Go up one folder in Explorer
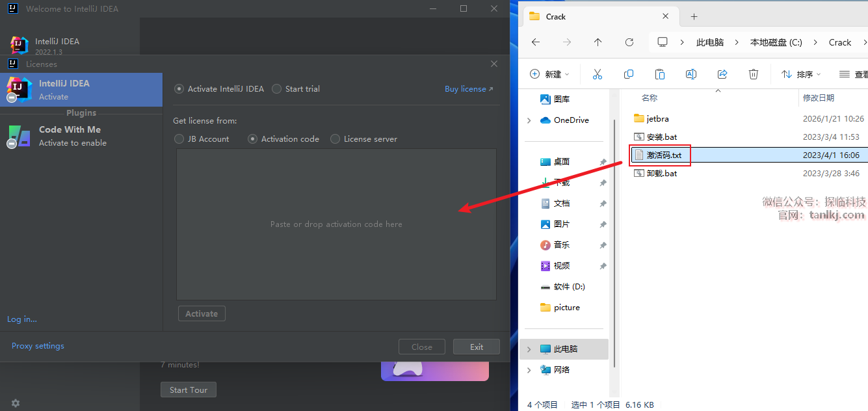This screenshot has width=868, height=411. tap(598, 42)
